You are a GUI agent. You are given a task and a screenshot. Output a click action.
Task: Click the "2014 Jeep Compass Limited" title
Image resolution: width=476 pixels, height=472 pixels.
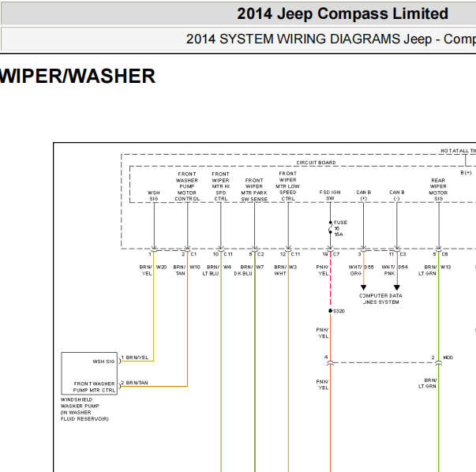click(343, 14)
